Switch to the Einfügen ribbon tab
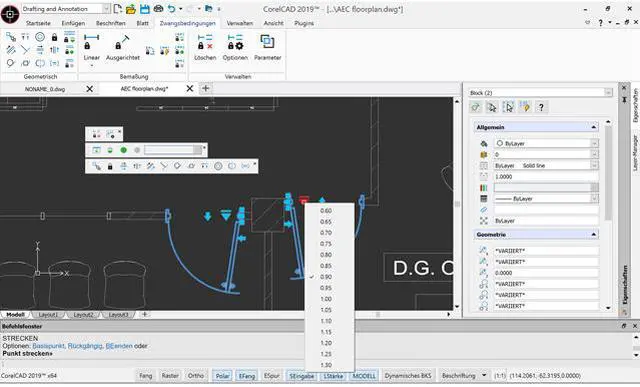This screenshot has width=640, height=387. click(x=73, y=23)
